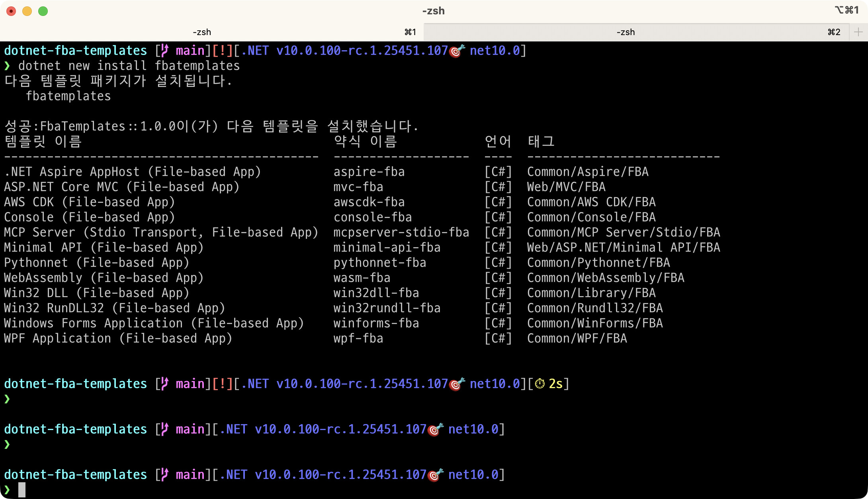Click the [C#] language cell in the wasm-fba row
This screenshot has height=499, width=868.
tap(498, 278)
